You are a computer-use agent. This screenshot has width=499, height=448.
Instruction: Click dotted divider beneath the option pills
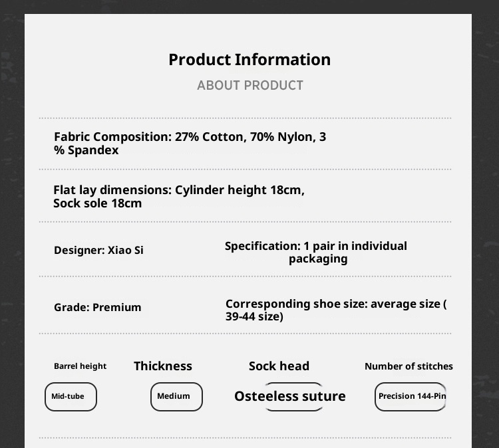(245, 438)
